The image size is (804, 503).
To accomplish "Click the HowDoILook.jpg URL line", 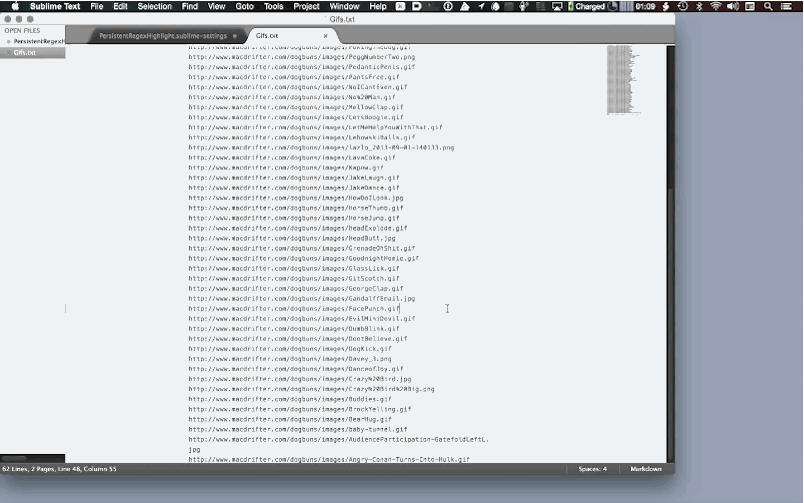I will coord(296,198).
